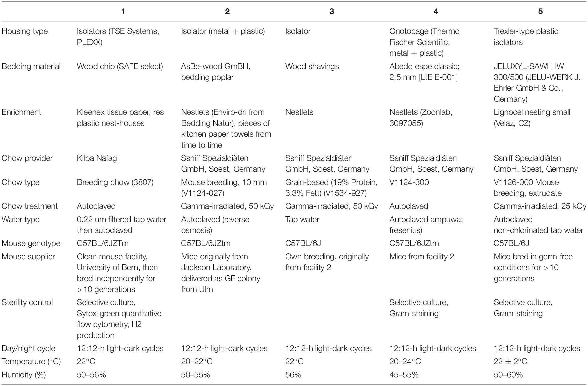Click the column header "5"
Screen dimensions: 588x386
pos(540,11)
